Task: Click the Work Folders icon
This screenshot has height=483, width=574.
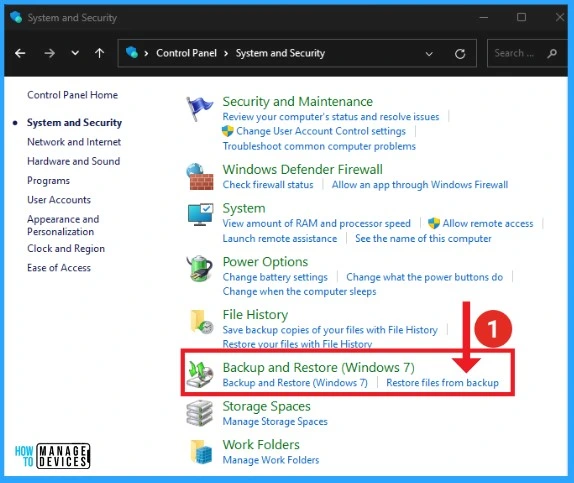Action: coord(201,452)
